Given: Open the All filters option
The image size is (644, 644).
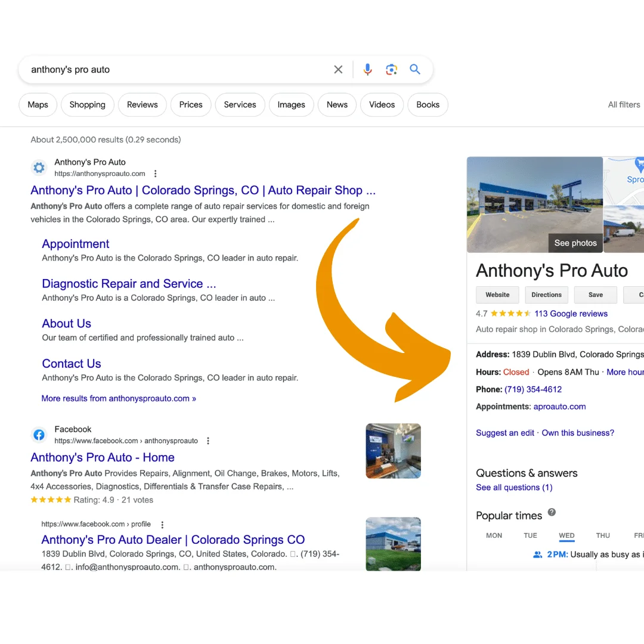Looking at the screenshot, I should (624, 105).
